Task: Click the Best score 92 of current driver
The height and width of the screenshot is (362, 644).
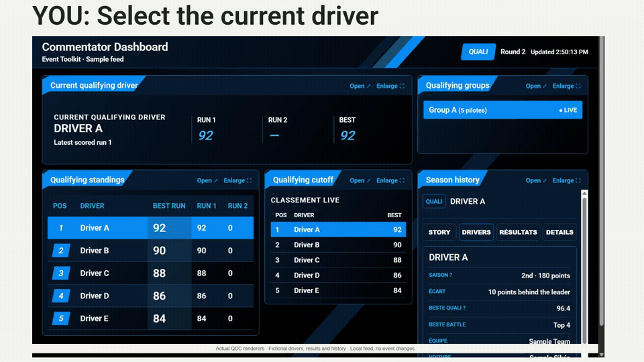Action: 347,135
